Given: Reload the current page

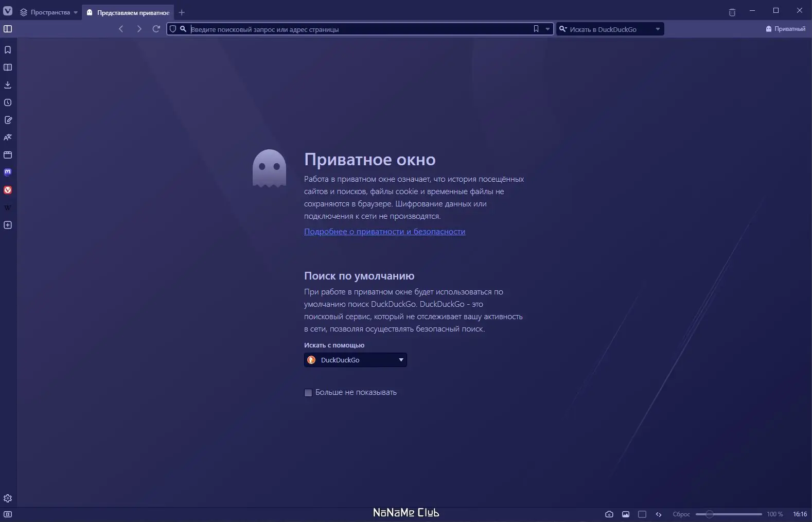Looking at the screenshot, I should pos(156,29).
